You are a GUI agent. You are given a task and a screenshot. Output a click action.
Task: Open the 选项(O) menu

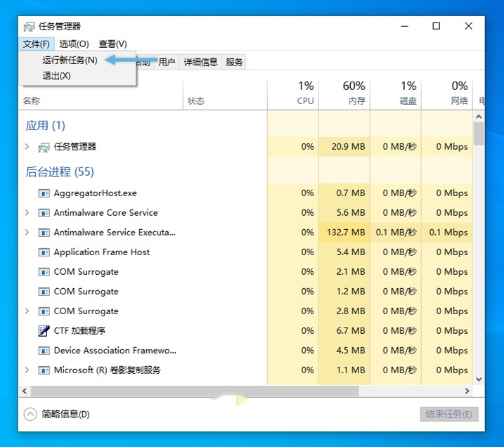click(74, 44)
